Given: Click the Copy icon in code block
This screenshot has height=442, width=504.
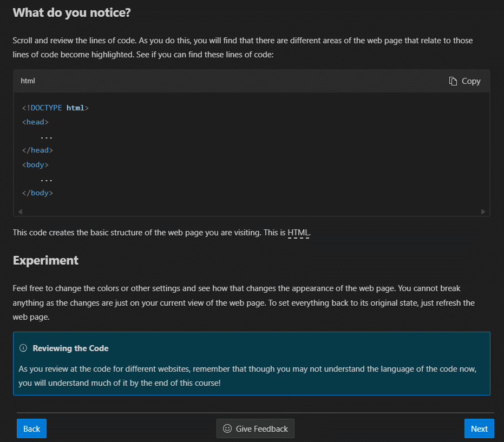Looking at the screenshot, I should click(x=453, y=81).
